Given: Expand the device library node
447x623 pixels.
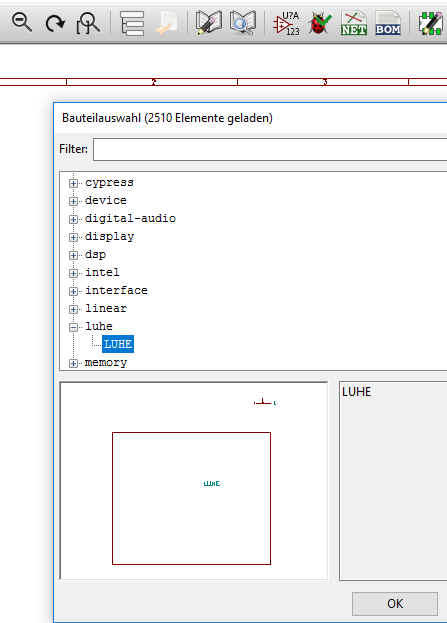Looking at the screenshot, I should (73, 201).
